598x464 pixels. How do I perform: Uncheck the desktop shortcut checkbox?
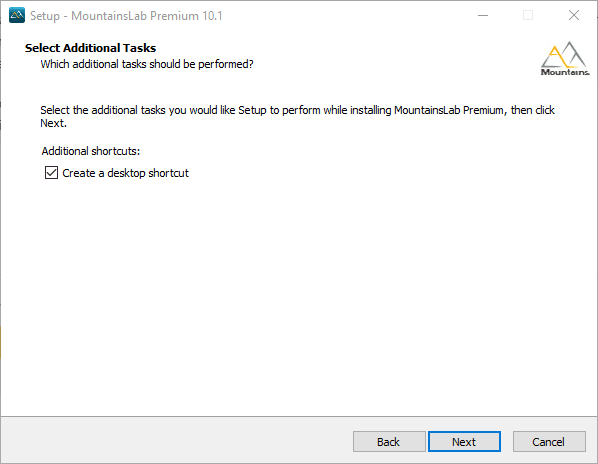51,173
